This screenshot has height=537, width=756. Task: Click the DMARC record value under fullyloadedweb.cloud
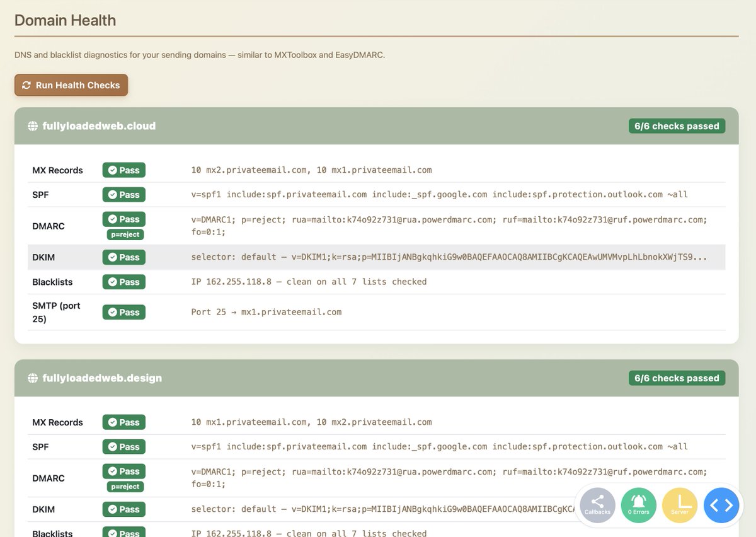450,226
